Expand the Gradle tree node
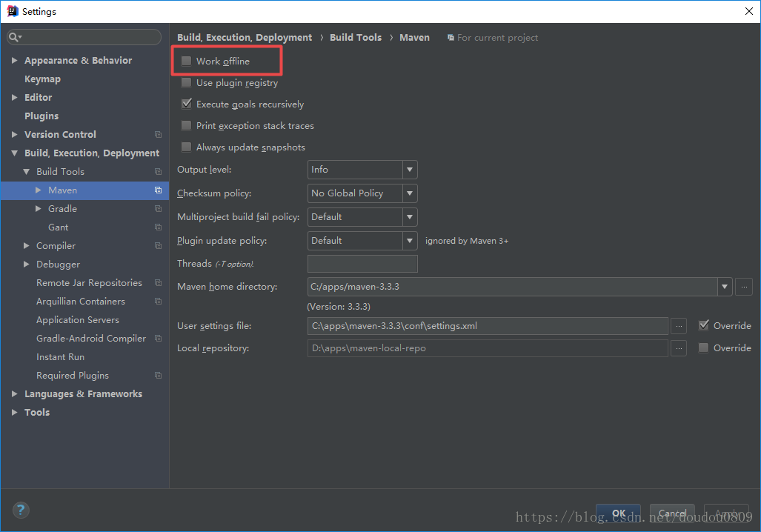This screenshot has width=761, height=532. 39,209
